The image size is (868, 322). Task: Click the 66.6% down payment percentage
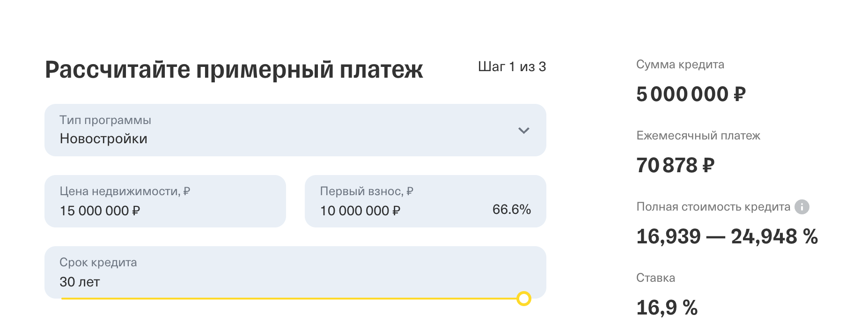click(512, 210)
